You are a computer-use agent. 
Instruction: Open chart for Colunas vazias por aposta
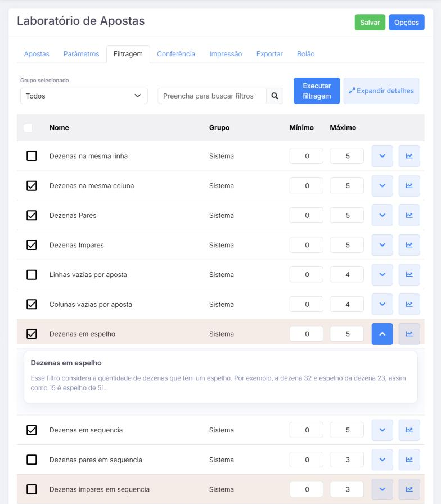(x=409, y=304)
